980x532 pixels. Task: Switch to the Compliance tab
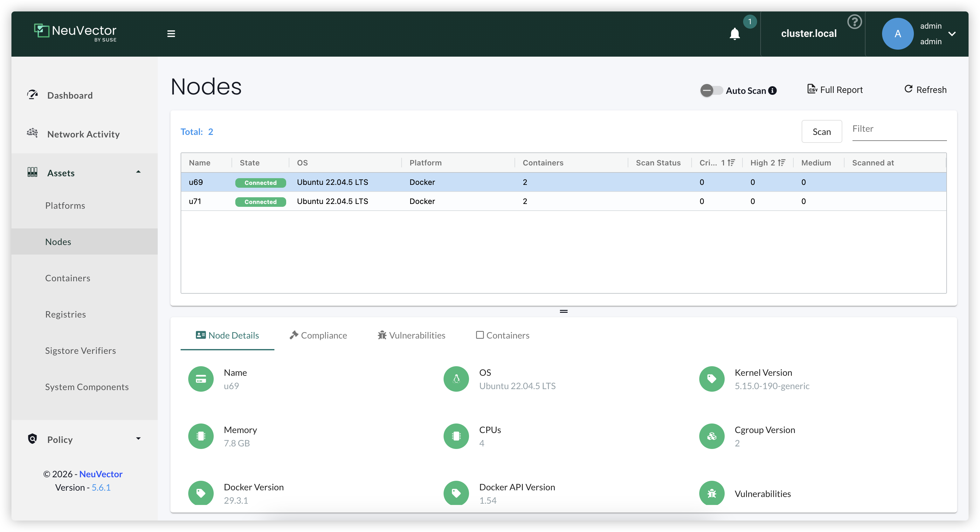[318, 335]
